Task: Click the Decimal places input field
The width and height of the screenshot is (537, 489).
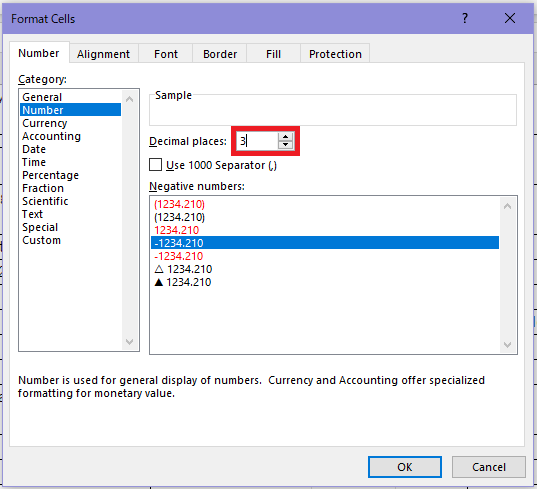Action: [257, 141]
